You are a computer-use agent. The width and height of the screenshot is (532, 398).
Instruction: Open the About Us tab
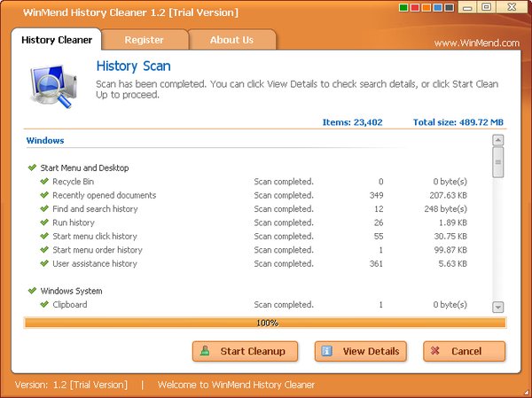click(x=231, y=40)
